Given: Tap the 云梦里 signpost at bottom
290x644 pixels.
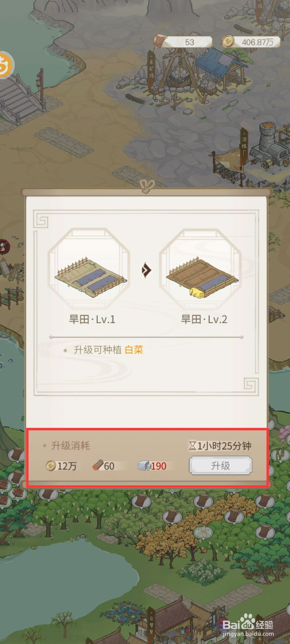Looking at the screenshot, I should (151, 623).
